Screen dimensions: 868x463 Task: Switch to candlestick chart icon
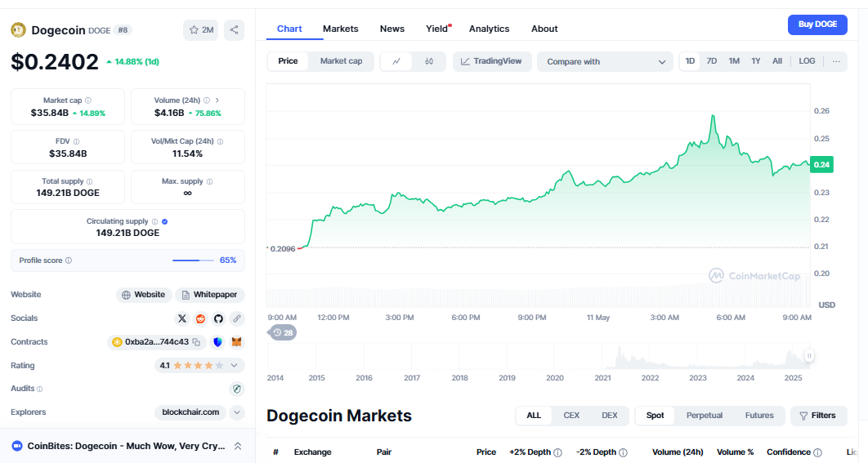[x=429, y=61]
